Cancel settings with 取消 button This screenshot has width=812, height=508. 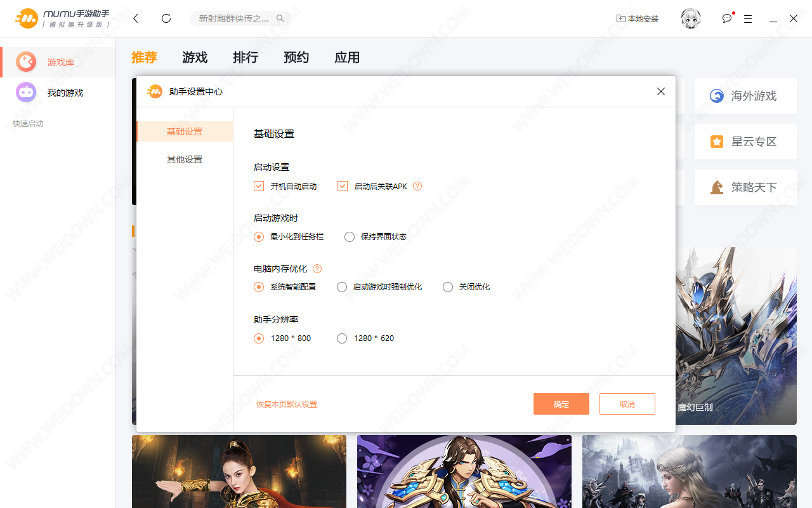[627, 404]
